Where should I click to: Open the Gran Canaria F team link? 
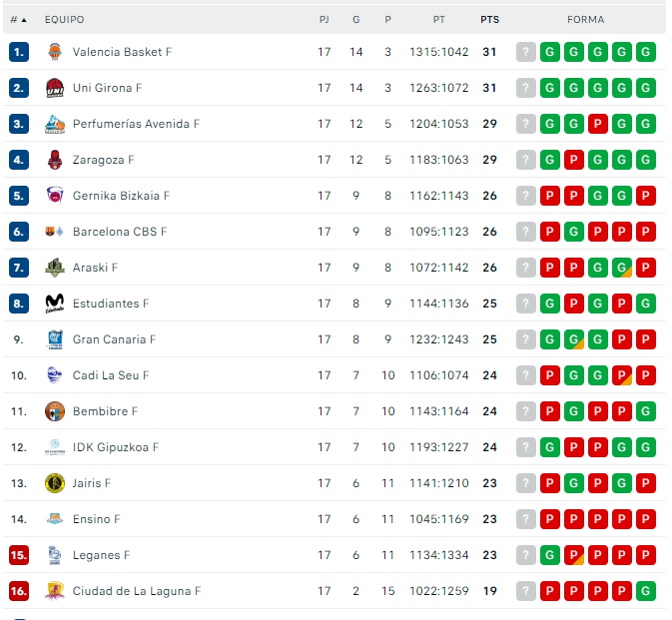[114, 339]
